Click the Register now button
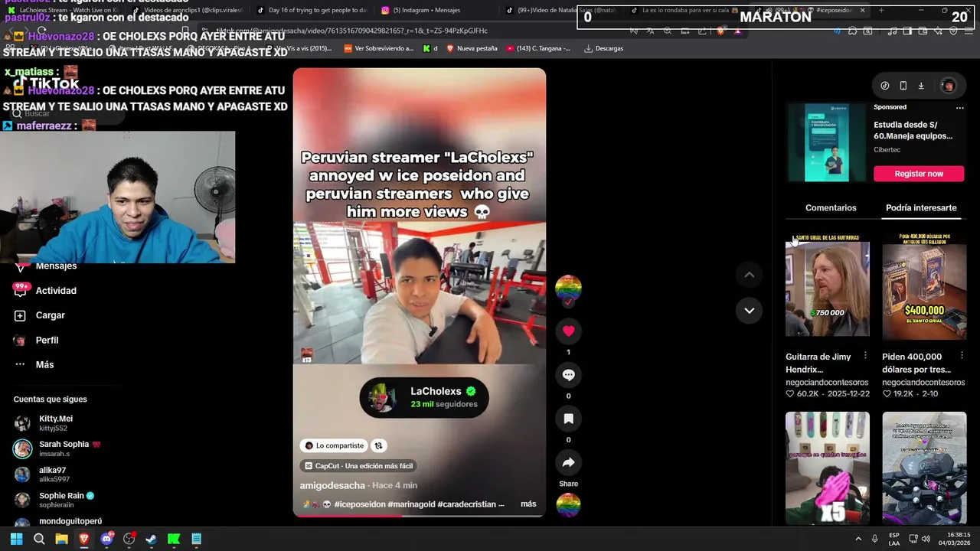 (919, 174)
